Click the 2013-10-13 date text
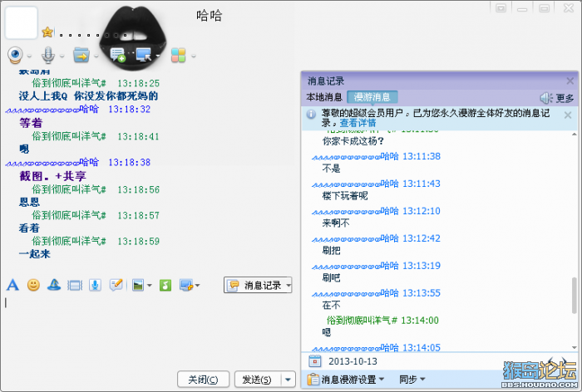The width and height of the screenshot is (582, 392). coord(353,361)
